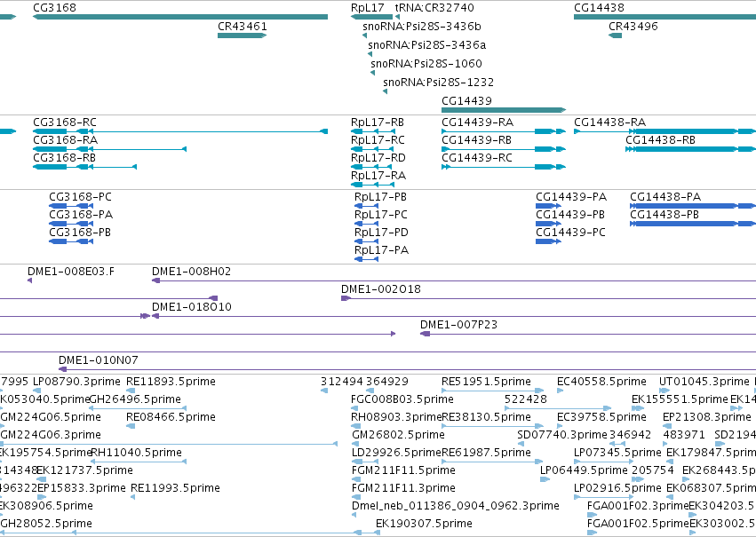
Task: Select protein RpL17-PD
Action: [366, 241]
